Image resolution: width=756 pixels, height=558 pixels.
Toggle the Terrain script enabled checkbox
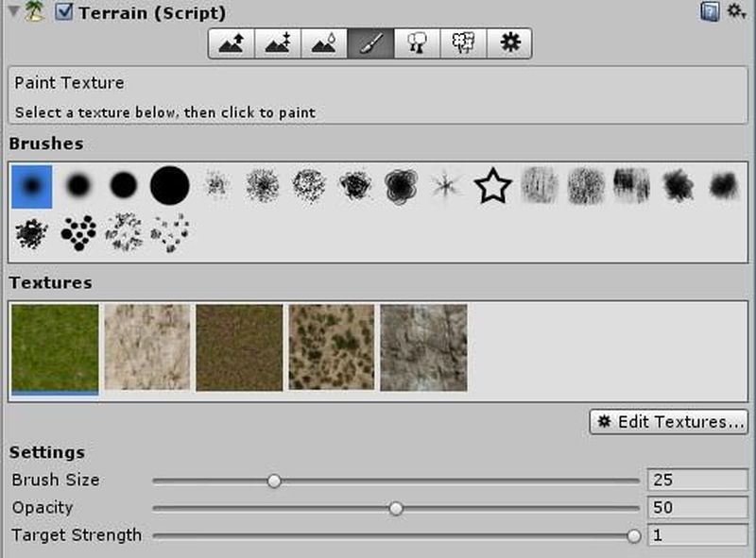click(x=64, y=13)
